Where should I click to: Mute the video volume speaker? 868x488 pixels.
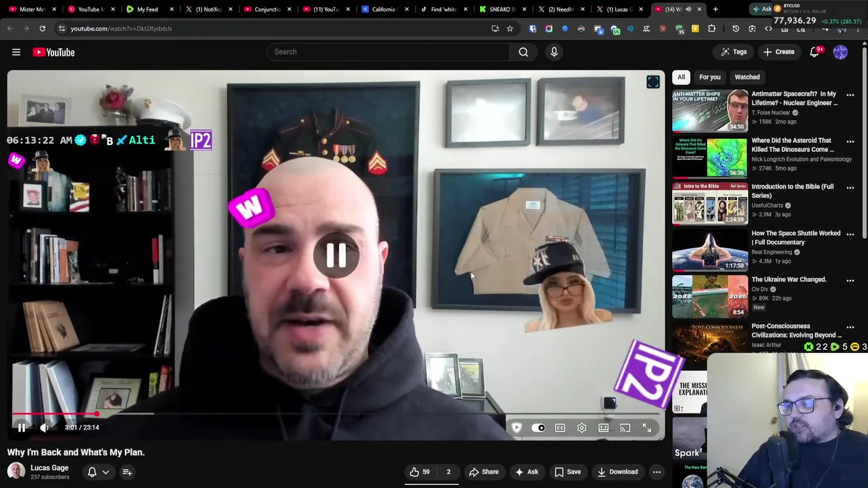(x=44, y=428)
